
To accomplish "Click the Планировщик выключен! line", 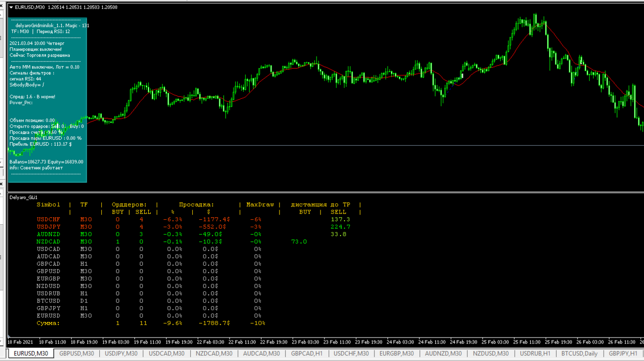I will (35, 49).
